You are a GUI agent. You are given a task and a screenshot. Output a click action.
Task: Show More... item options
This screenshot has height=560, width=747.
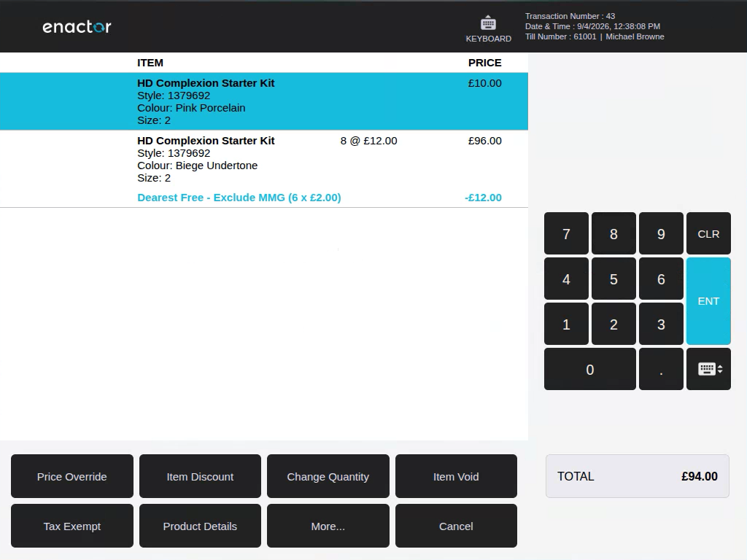click(x=328, y=526)
